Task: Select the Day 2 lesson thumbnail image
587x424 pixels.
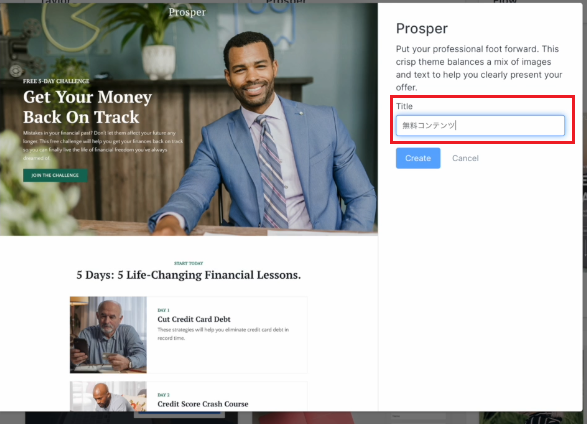Action: point(108,396)
